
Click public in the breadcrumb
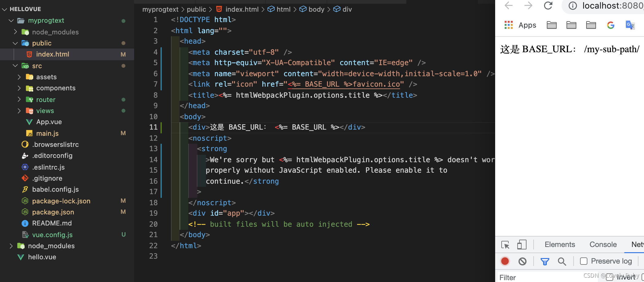pyautogui.click(x=196, y=9)
